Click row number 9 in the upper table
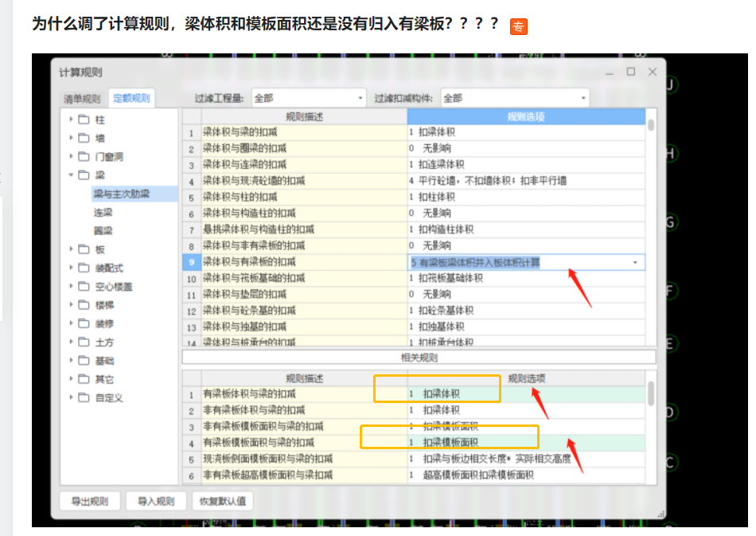The height and width of the screenshot is (536, 756). pos(192,262)
